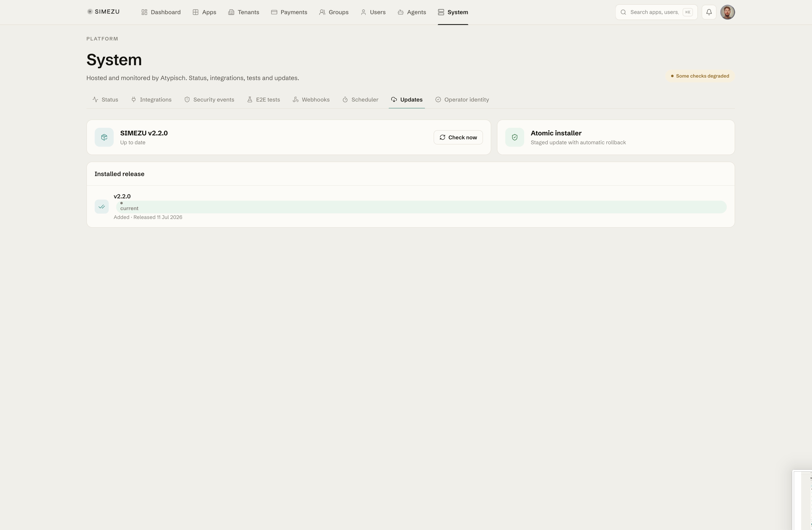Switch to the Webhooks tab
This screenshot has width=812, height=530.
[x=311, y=100]
